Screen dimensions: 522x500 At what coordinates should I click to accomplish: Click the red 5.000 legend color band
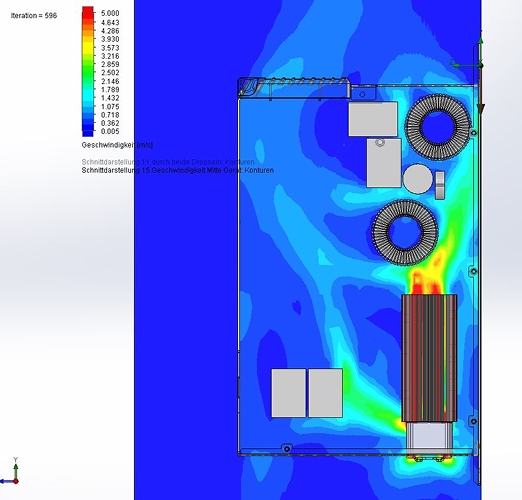(88, 12)
